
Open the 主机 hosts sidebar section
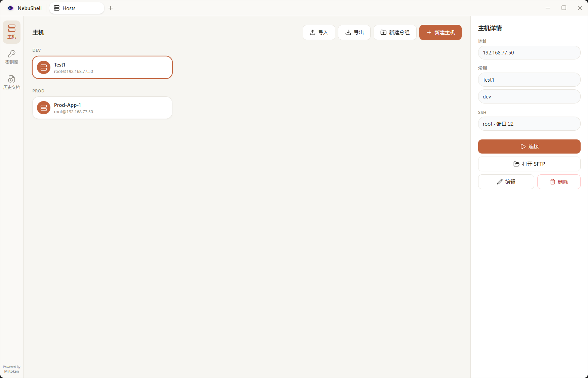pyautogui.click(x=11, y=32)
